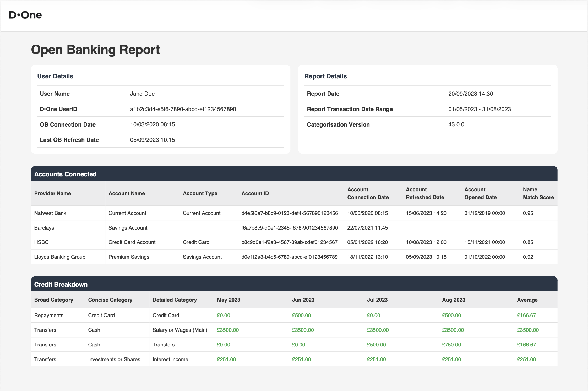Click the Credit Breakdown section header
This screenshot has width=588, height=391.
click(61, 284)
